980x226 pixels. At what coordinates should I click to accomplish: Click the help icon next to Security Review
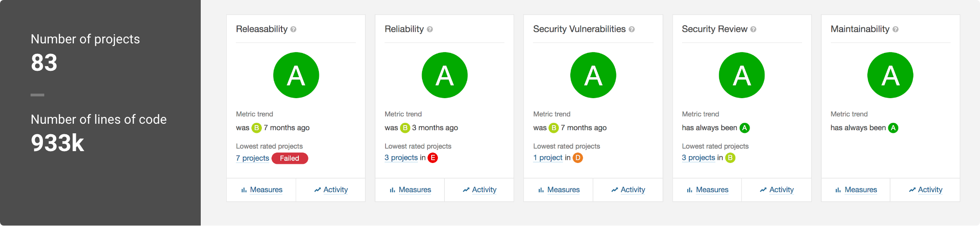[x=753, y=29]
